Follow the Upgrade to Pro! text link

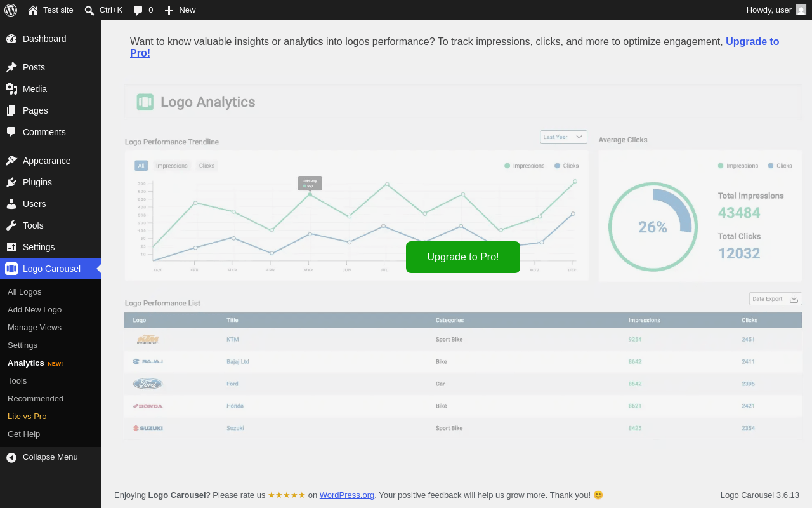(x=752, y=42)
